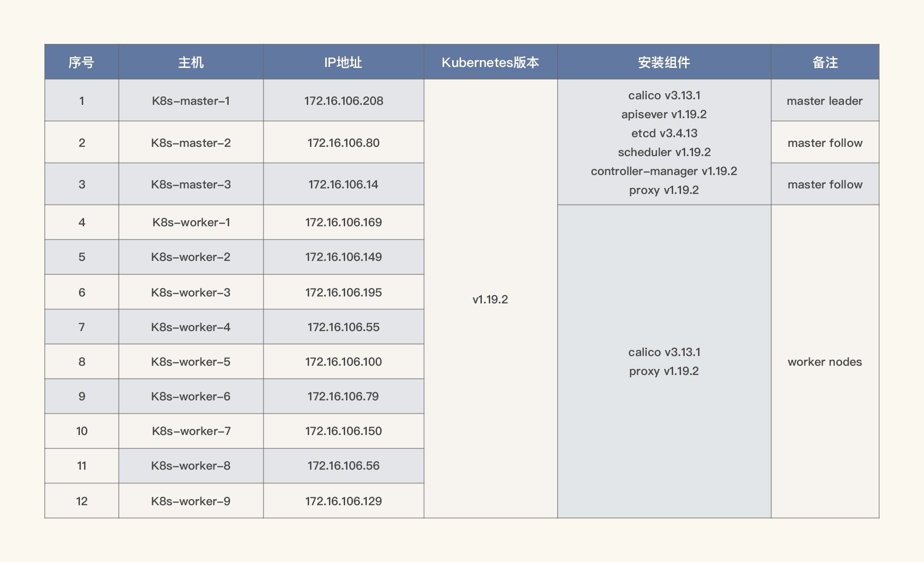Click the IP地址 column header
This screenshot has width=924, height=562.
(343, 62)
